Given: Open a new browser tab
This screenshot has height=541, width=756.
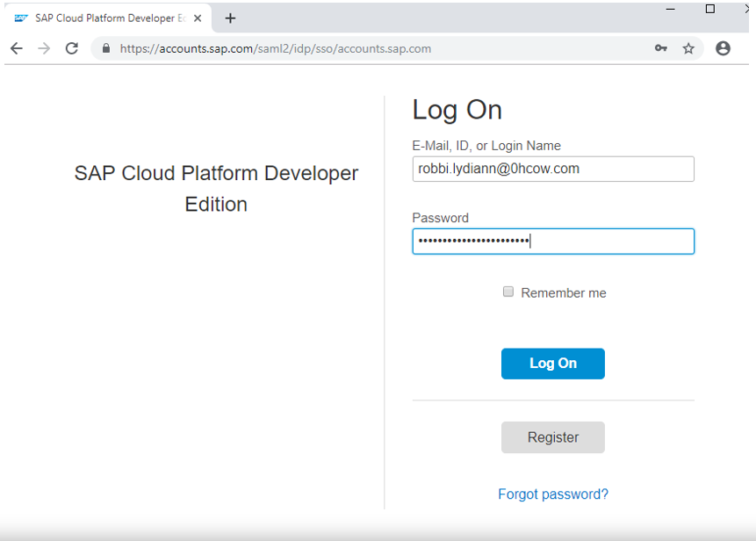Looking at the screenshot, I should pyautogui.click(x=230, y=18).
